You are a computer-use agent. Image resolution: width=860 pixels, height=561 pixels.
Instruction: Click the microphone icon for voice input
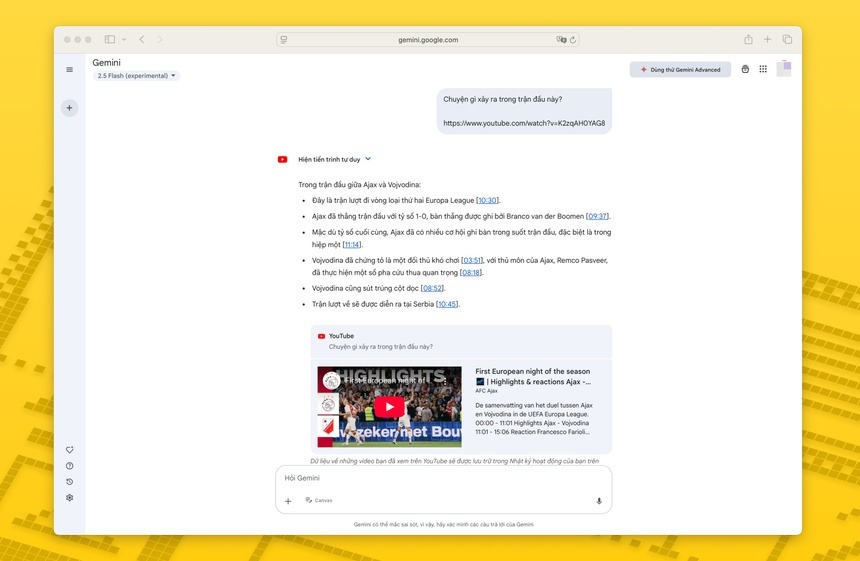599,501
